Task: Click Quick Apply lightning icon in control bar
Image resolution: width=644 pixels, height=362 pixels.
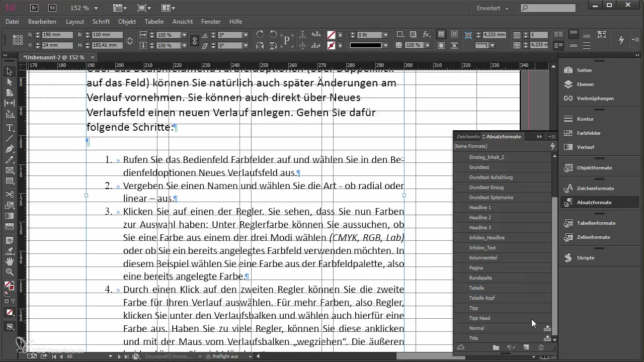Action: 621,40
